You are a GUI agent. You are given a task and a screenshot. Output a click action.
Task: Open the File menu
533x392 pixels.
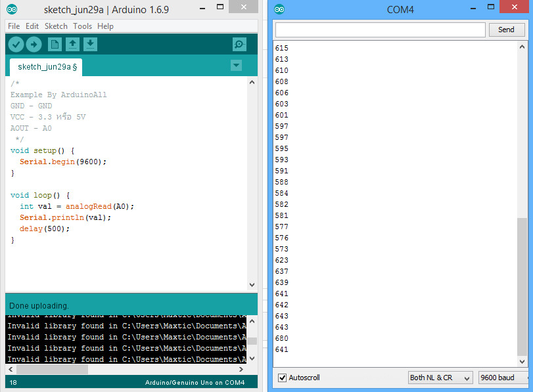(14, 26)
